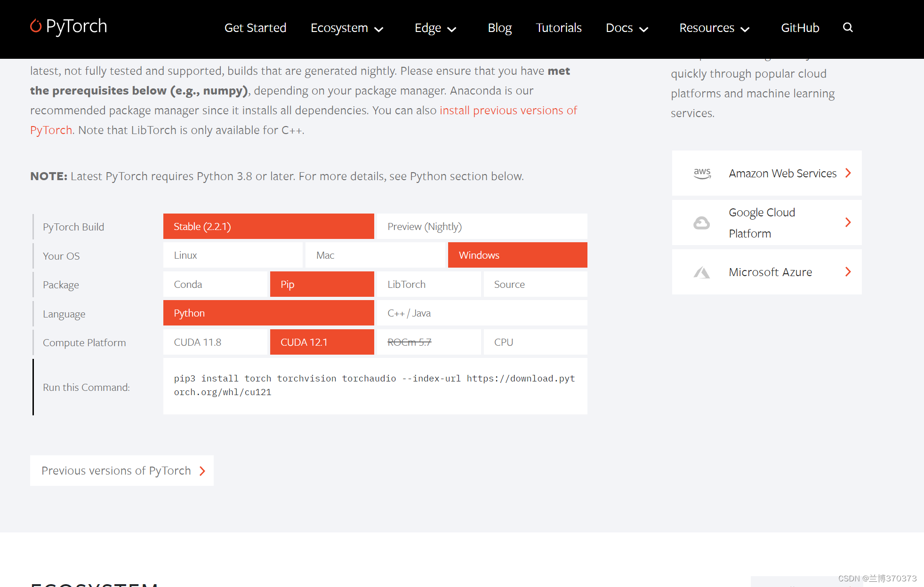The height and width of the screenshot is (587, 924).
Task: Expand the Edge dropdown menu
Action: point(435,28)
